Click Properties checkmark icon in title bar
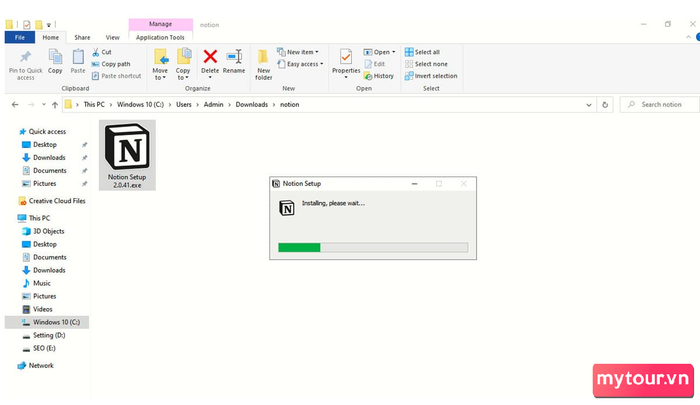The image size is (700, 405). [x=27, y=25]
